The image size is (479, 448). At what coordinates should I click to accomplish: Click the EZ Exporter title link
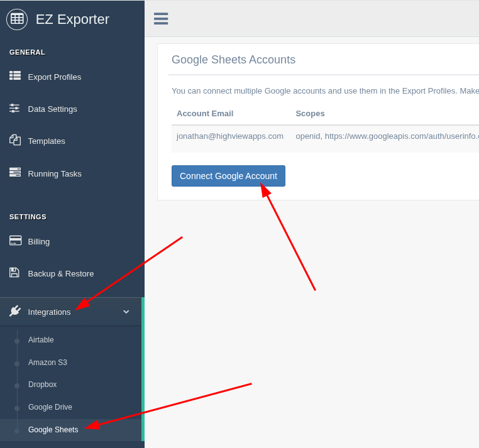tap(72, 19)
